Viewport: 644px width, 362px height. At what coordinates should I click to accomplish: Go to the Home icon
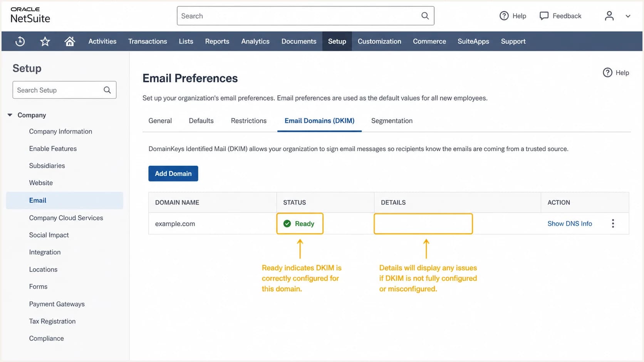pos(70,41)
